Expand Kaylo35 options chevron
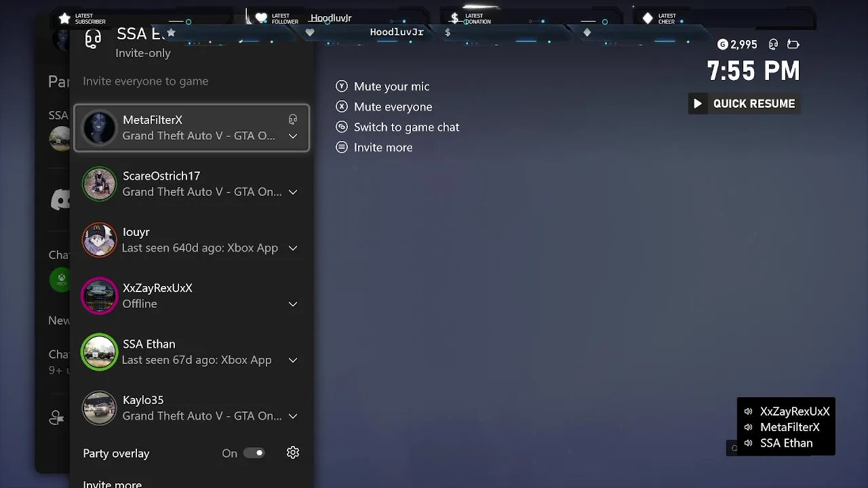868x488 pixels. [x=293, y=416]
